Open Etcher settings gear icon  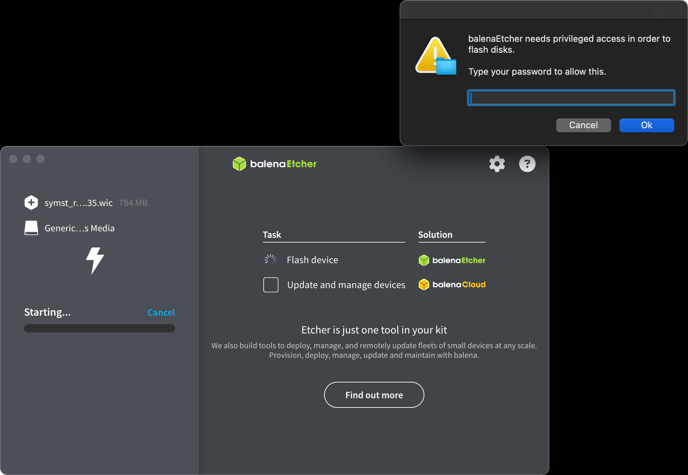pyautogui.click(x=497, y=164)
